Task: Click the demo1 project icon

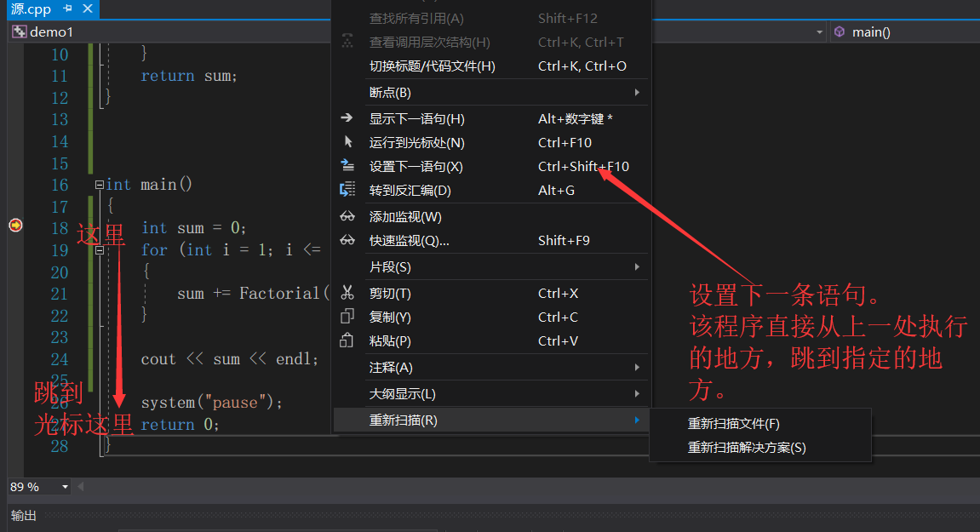Action: [x=20, y=31]
